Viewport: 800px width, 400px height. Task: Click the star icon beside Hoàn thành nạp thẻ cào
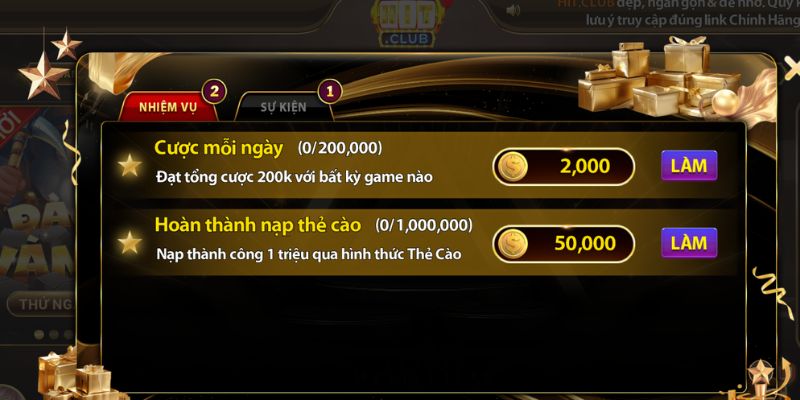[x=130, y=243]
